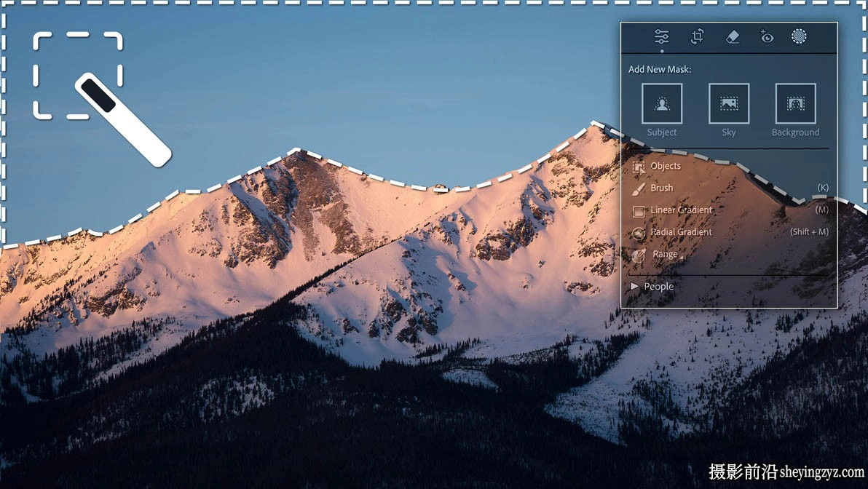This screenshot has height=489, width=868.
Task: Create a Background mask
Action: tap(795, 103)
